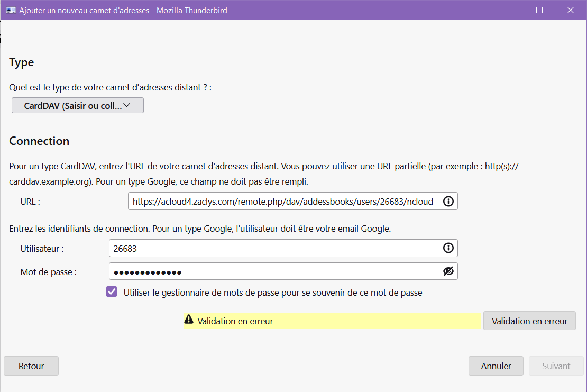
Task: Minimize the address book dialog window
Action: [x=508, y=10]
